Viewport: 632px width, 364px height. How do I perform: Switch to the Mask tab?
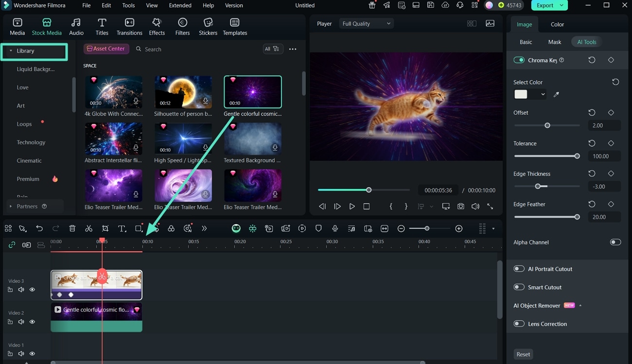click(555, 42)
